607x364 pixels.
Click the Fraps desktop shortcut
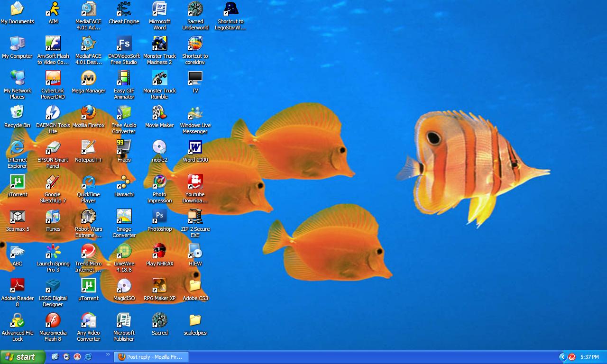point(124,148)
